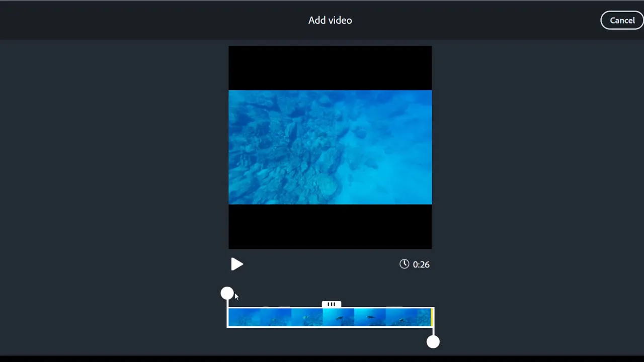Click the first filmstrip thumbnail
The width and height of the screenshot is (644, 362).
(244, 317)
